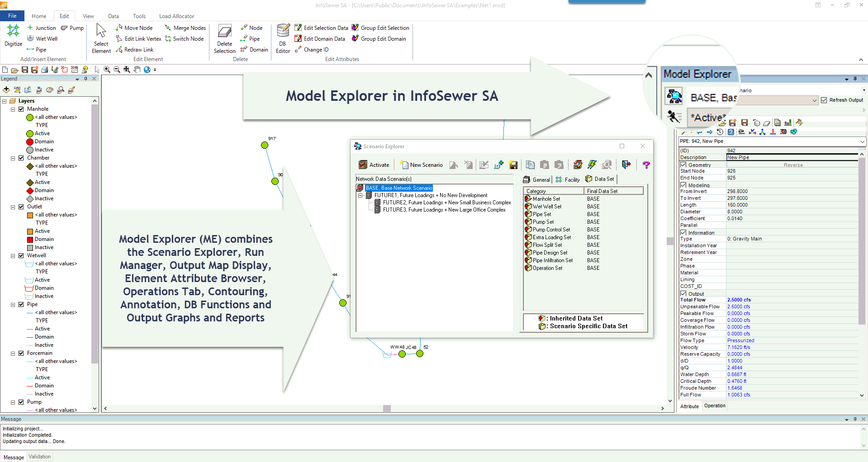
Task: Click the Delete Selection icon
Action: [224, 31]
